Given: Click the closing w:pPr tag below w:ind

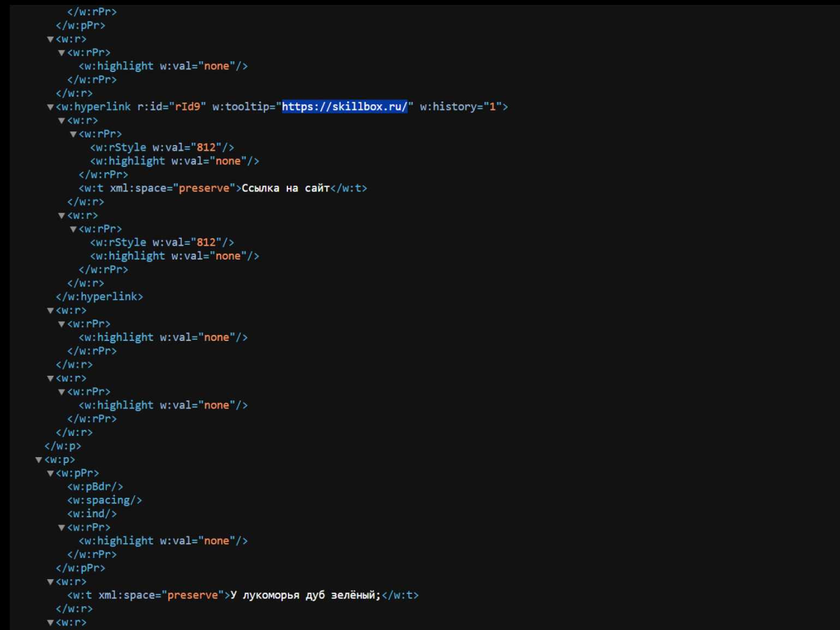Looking at the screenshot, I should pos(80,568).
